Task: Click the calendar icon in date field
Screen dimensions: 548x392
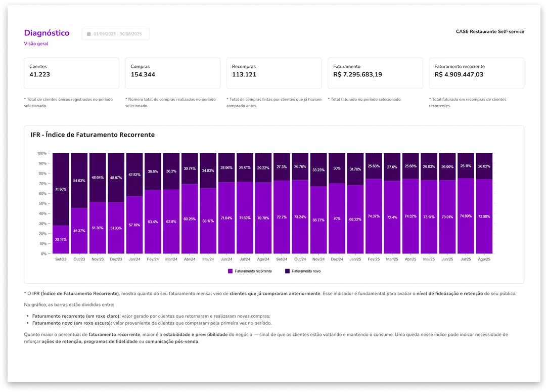Action: click(89, 34)
